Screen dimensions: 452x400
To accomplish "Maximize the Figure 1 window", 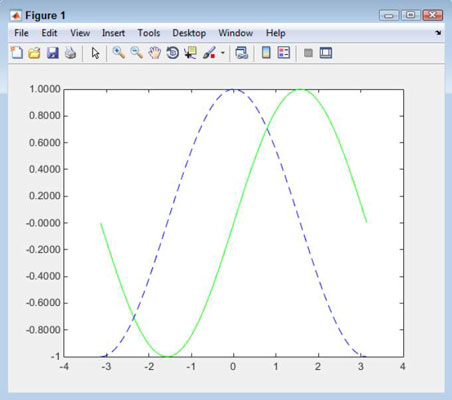I will (411, 15).
